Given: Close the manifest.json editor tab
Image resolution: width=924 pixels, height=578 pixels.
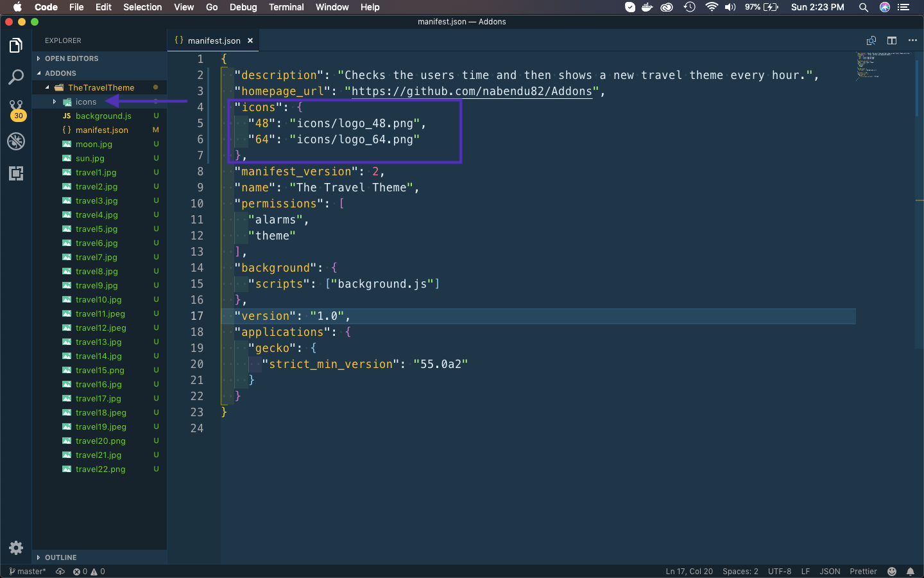Looking at the screenshot, I should [x=250, y=40].
